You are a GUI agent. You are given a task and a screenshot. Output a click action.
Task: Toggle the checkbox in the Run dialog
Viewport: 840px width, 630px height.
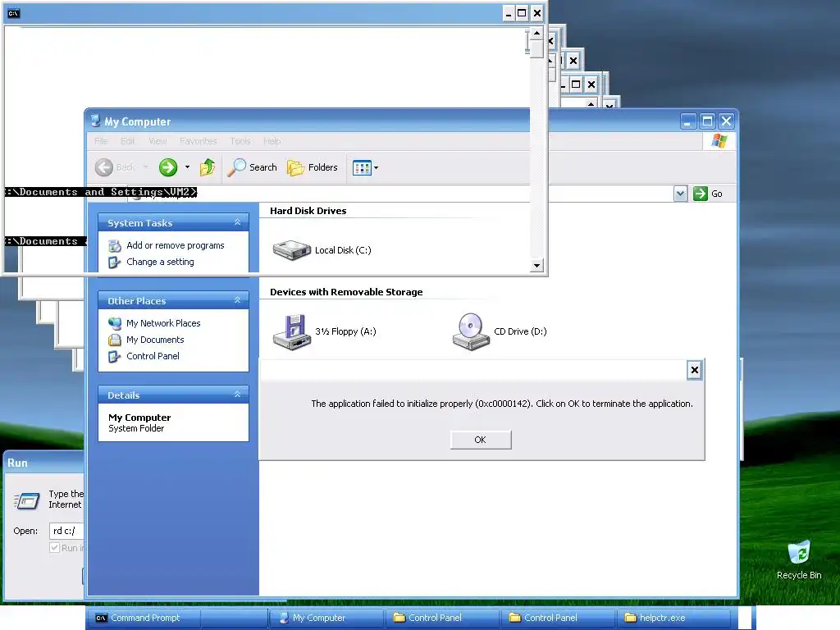tap(54, 547)
